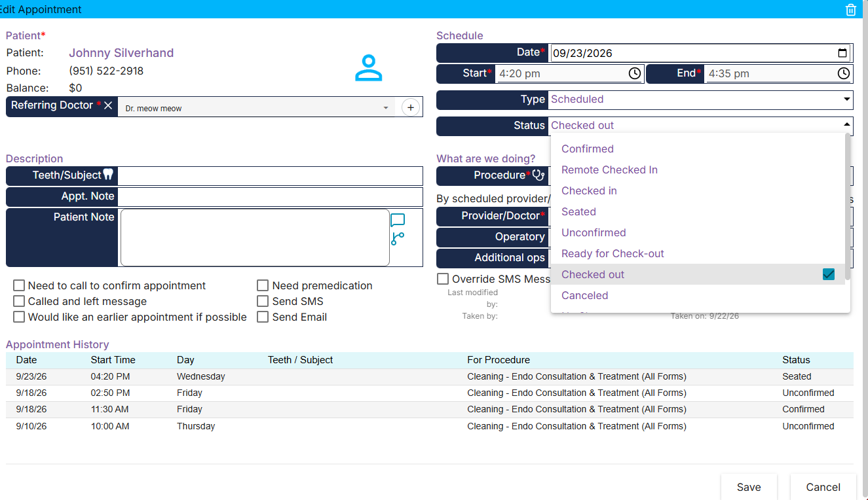868x500 pixels.
Task: Cancel editing the appointment
Action: 823,487
